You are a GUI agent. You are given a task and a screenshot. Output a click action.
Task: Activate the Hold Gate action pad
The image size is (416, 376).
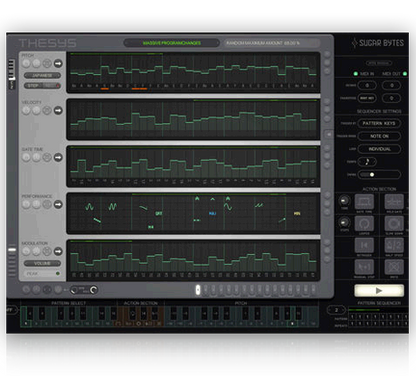pos(394,202)
